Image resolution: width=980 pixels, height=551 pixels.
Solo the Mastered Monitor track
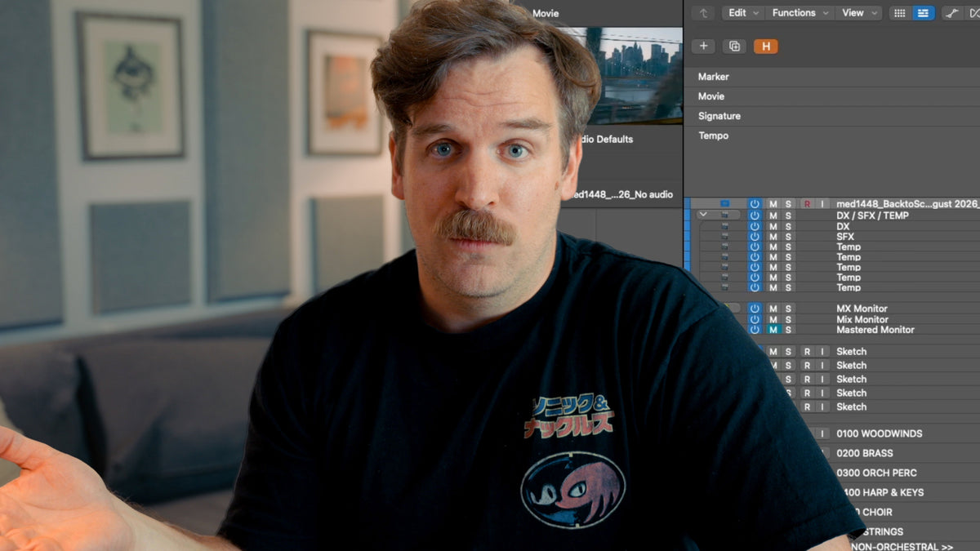[x=788, y=330]
